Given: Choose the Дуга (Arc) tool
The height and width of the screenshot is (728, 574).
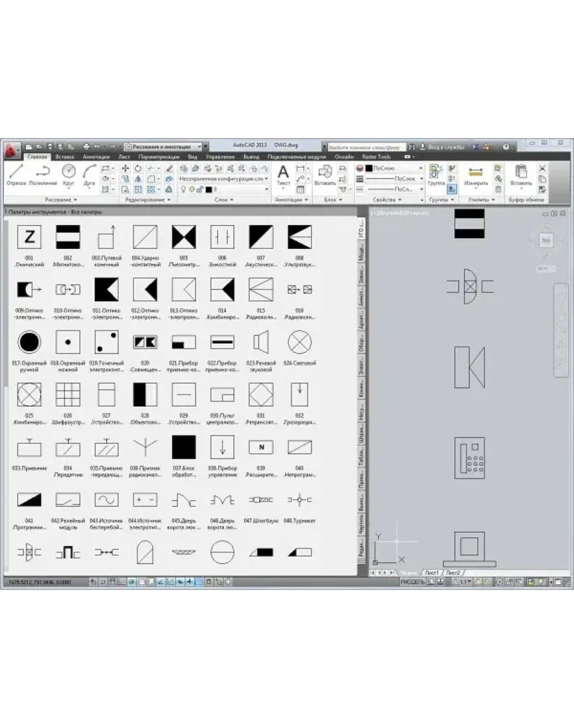Looking at the screenshot, I should (x=90, y=175).
